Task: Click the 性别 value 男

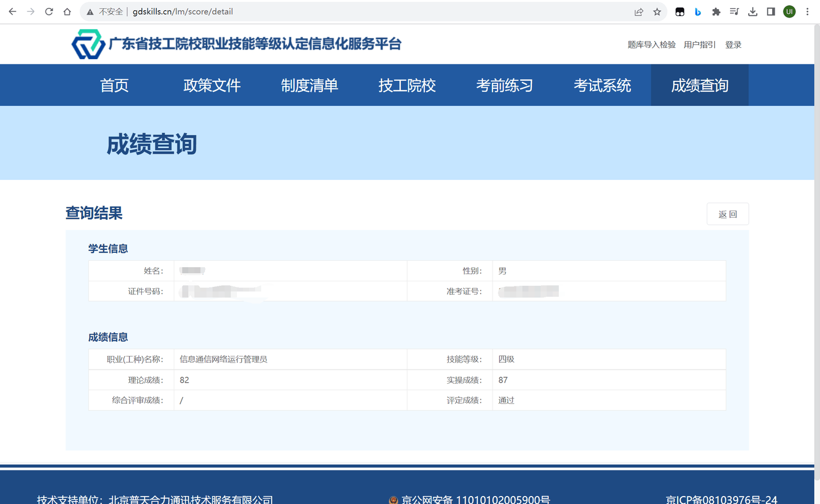Action: point(502,271)
